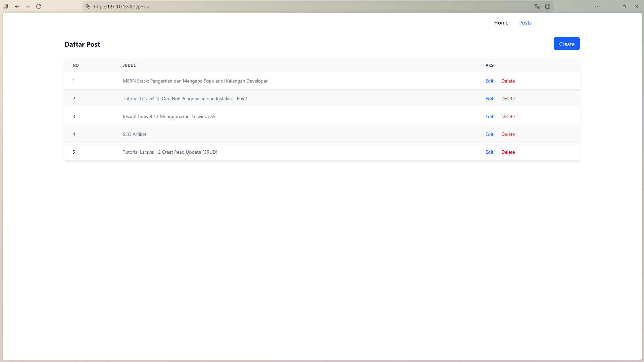Screen dimensions: 644x362
Task: Go to the Home nav item
Action: (501, 23)
